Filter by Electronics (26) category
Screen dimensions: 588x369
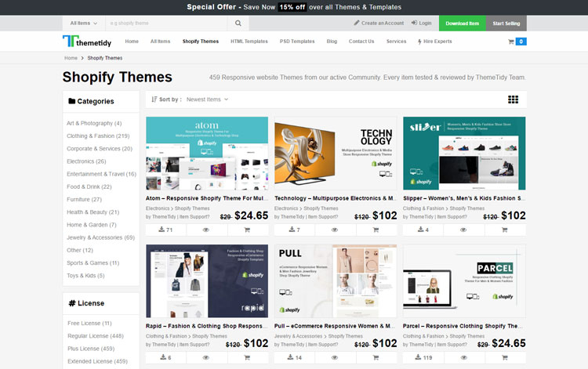pos(86,161)
